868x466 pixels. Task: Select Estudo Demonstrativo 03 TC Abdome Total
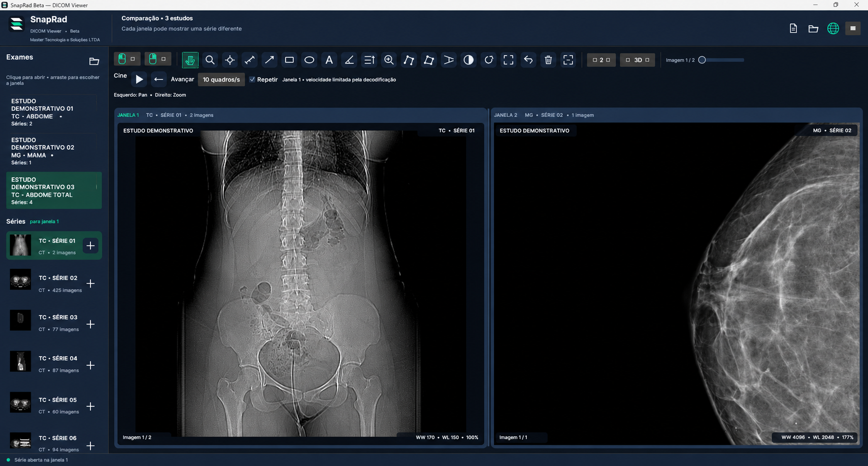point(54,191)
